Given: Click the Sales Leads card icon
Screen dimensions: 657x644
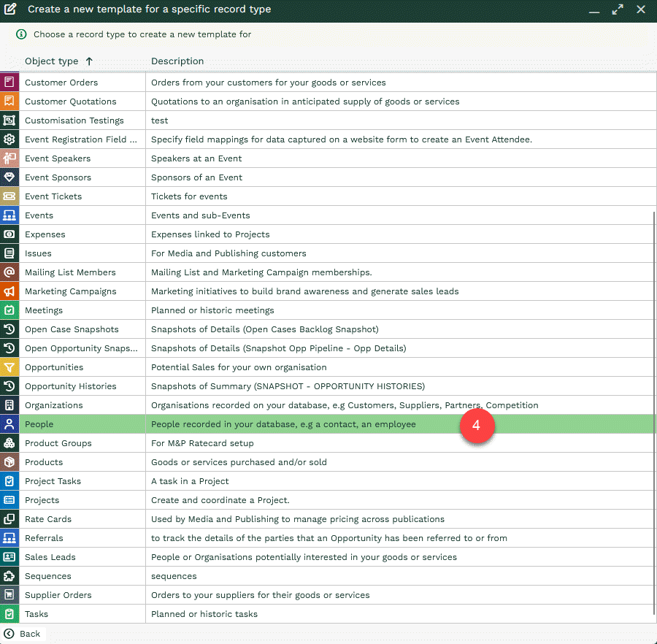Looking at the screenshot, I should [9, 557].
